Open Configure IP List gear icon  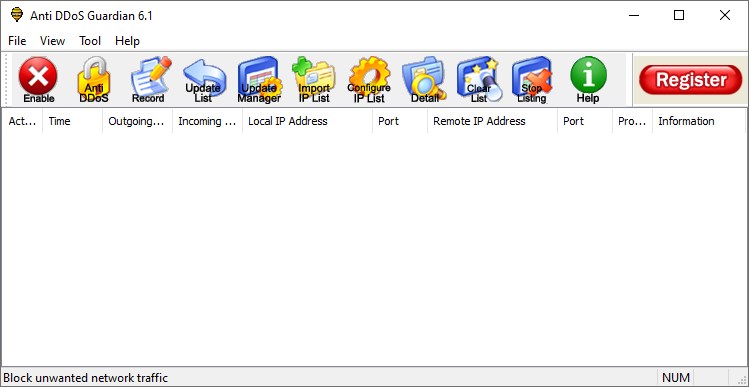click(369, 79)
